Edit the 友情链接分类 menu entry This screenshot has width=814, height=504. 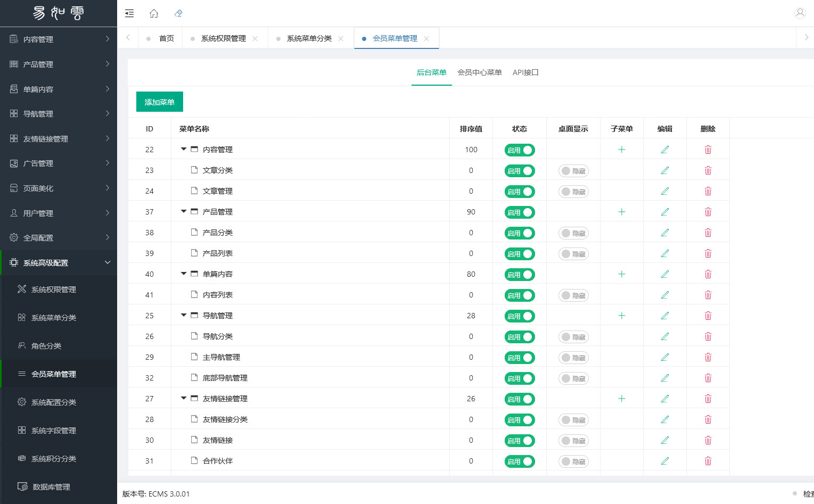click(x=664, y=419)
